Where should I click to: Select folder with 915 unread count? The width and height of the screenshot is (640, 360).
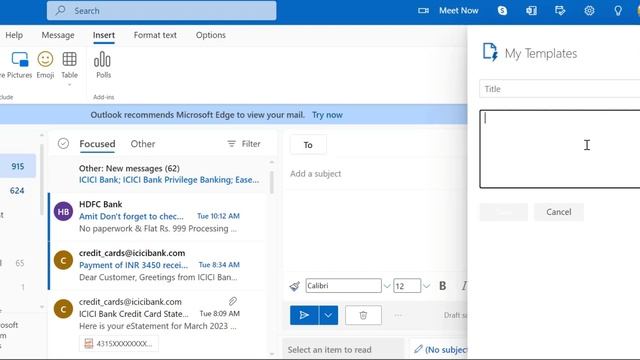point(18,166)
